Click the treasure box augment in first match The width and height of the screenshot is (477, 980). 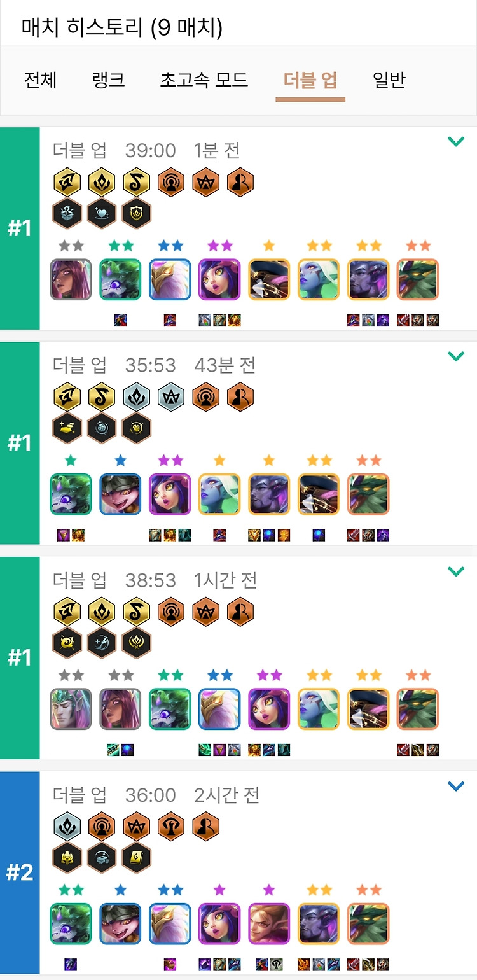click(x=67, y=213)
